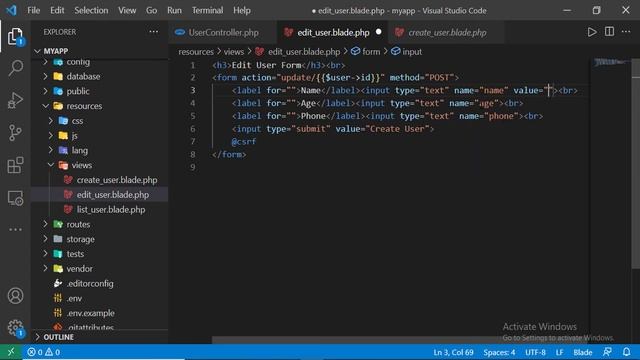Click the feedback icon in status bar
This screenshot has height=360, width=640.
607,352
